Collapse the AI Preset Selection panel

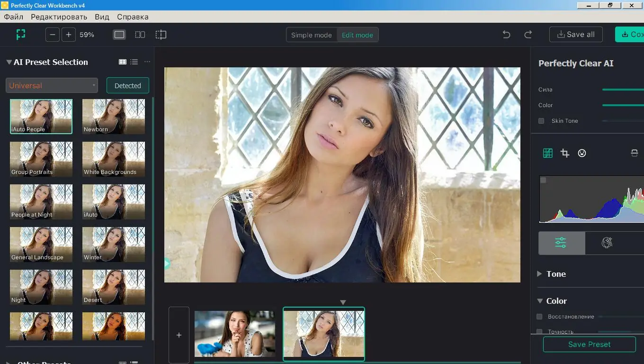(x=8, y=62)
